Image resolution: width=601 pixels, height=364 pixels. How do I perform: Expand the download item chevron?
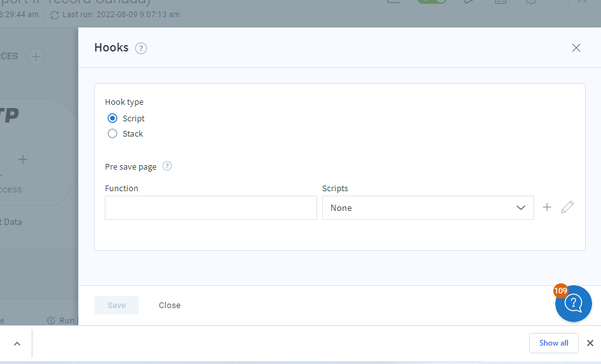(17, 344)
